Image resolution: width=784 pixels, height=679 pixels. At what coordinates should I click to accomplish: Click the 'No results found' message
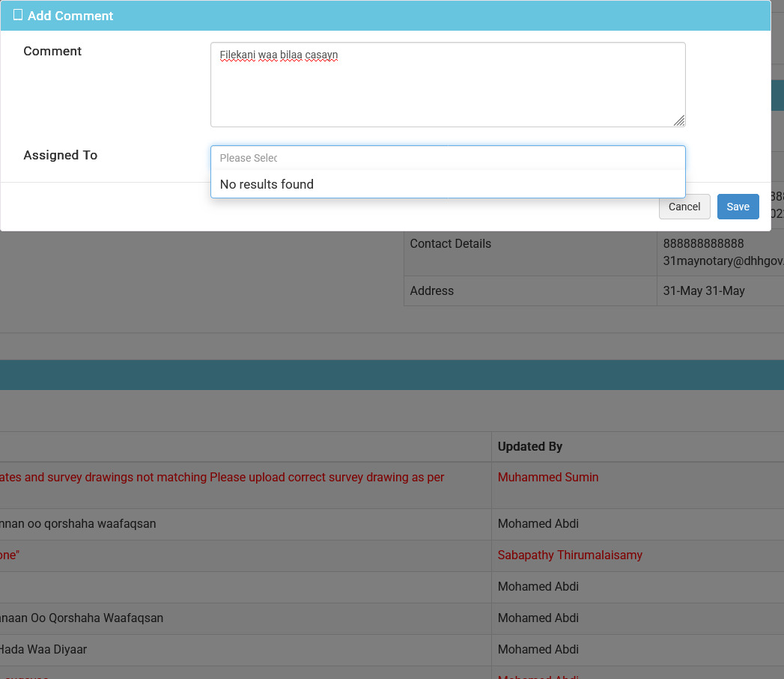pyautogui.click(x=267, y=184)
